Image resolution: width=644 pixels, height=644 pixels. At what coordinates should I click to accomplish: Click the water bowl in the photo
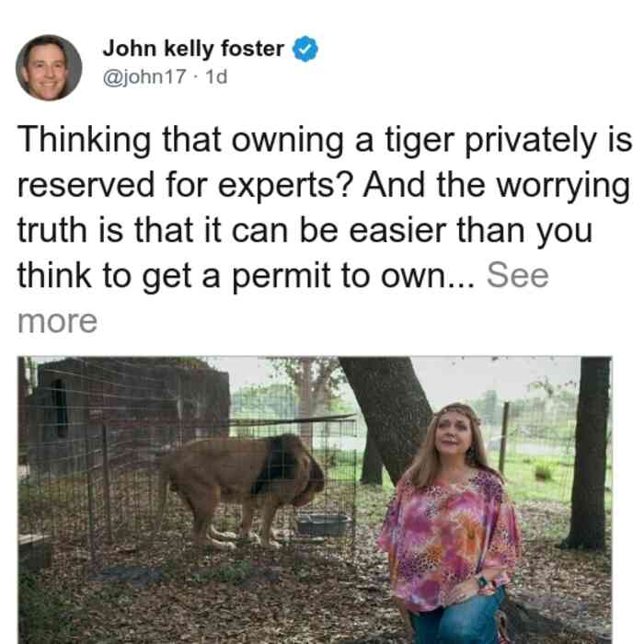[x=323, y=524]
